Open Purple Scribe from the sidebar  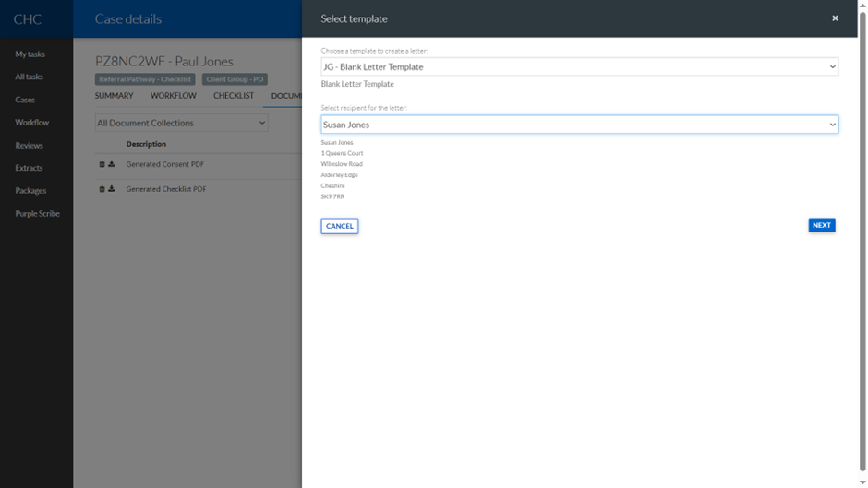point(37,213)
